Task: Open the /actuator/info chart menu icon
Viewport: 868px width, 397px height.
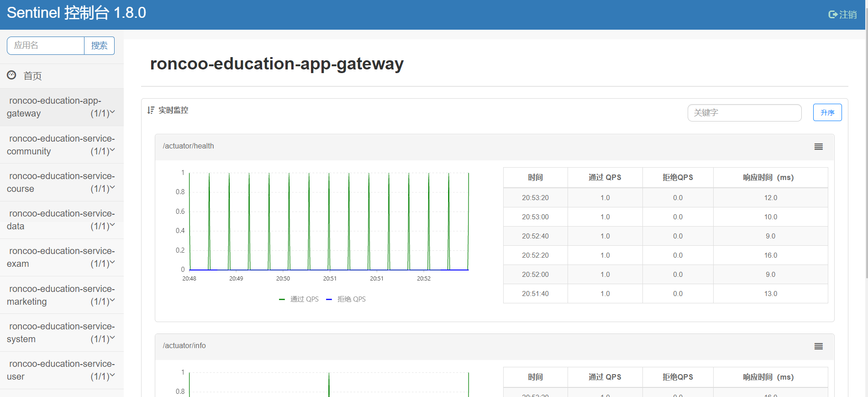Action: coord(818,346)
